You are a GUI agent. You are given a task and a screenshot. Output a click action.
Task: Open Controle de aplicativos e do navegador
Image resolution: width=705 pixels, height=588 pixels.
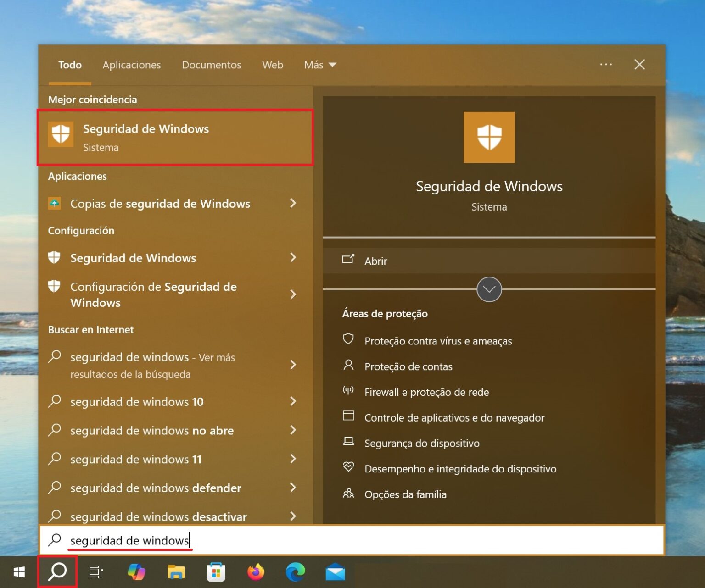[x=454, y=418]
